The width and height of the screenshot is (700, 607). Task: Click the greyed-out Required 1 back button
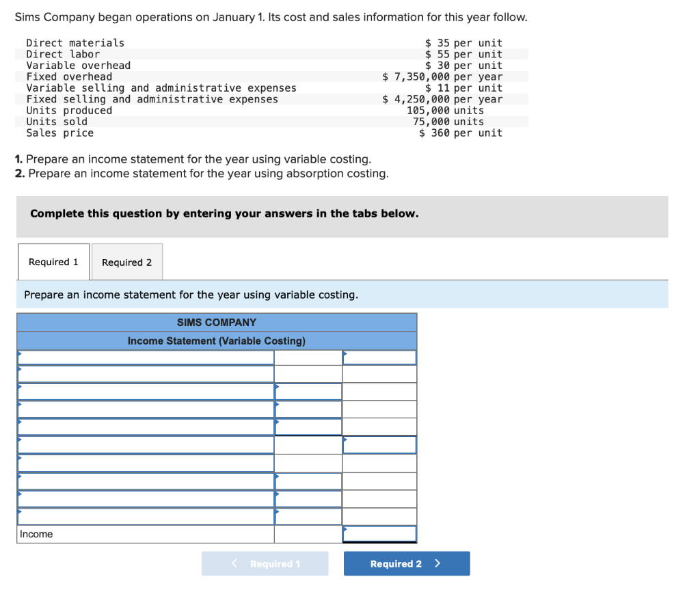[265, 563]
